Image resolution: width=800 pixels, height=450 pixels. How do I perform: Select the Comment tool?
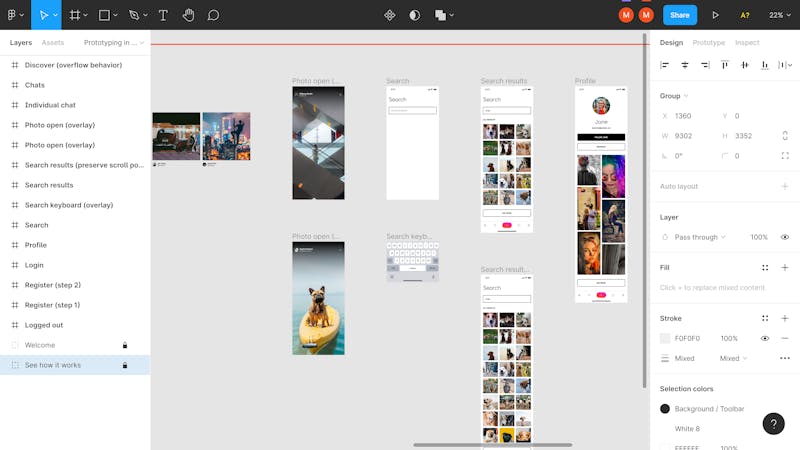tap(213, 15)
